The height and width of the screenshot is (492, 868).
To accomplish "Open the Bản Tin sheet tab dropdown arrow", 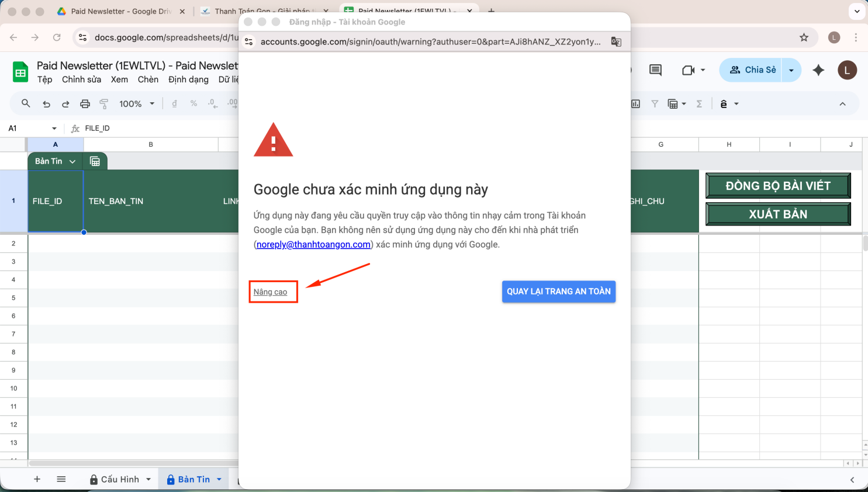I will coord(219,479).
